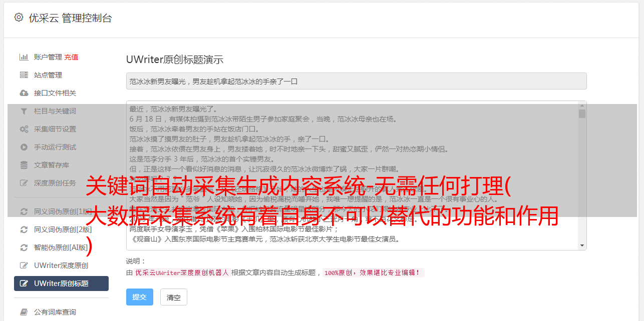Click the 清空 button
This screenshot has width=644, height=321.
coord(173,297)
